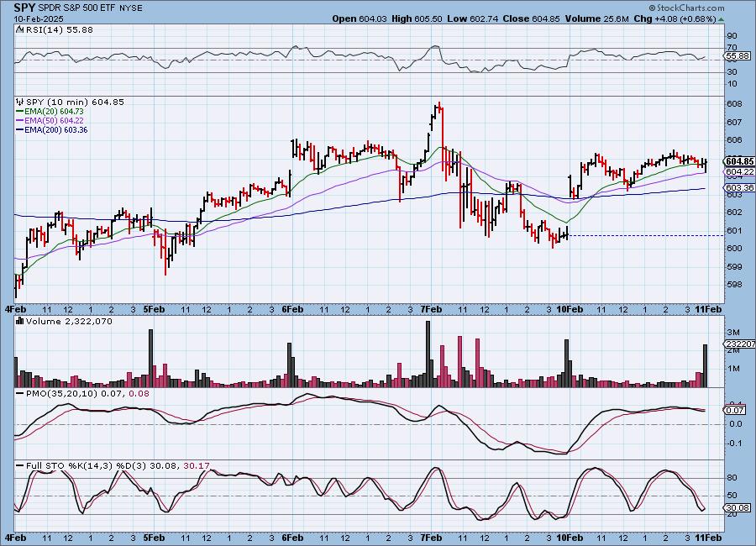Click the 80 stochastic axis label
This screenshot has width=756, height=546.
[732, 477]
